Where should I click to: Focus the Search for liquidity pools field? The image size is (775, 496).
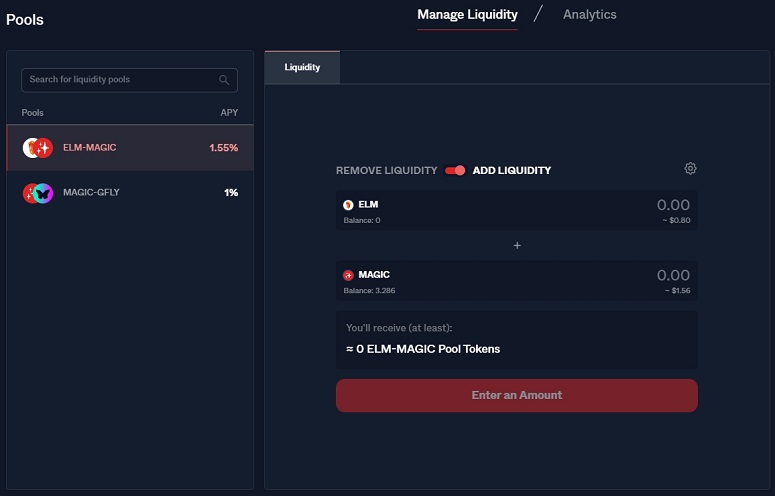pyautogui.click(x=129, y=80)
